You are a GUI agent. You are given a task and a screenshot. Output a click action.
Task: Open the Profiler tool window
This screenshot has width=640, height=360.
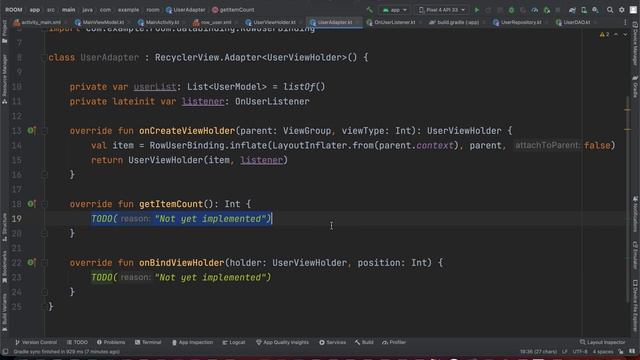[394, 342]
